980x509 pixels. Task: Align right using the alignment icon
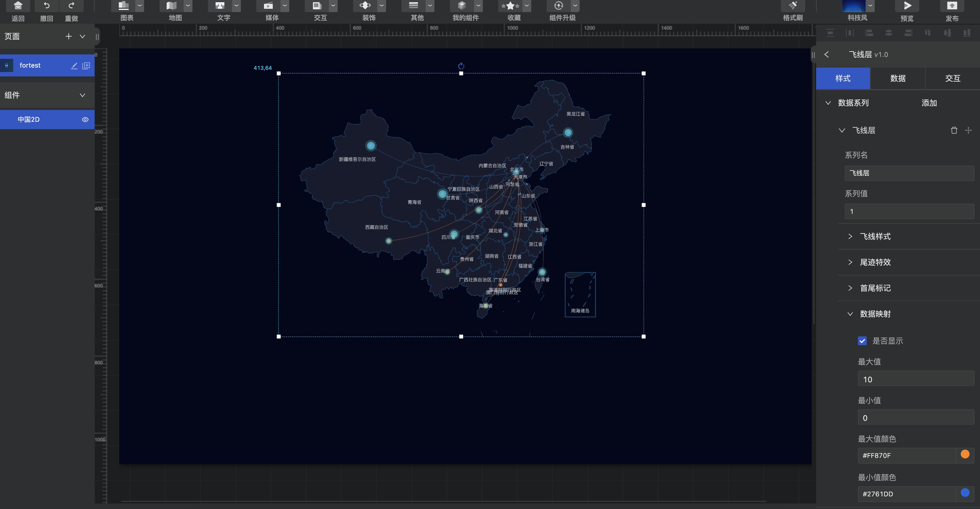coord(908,33)
